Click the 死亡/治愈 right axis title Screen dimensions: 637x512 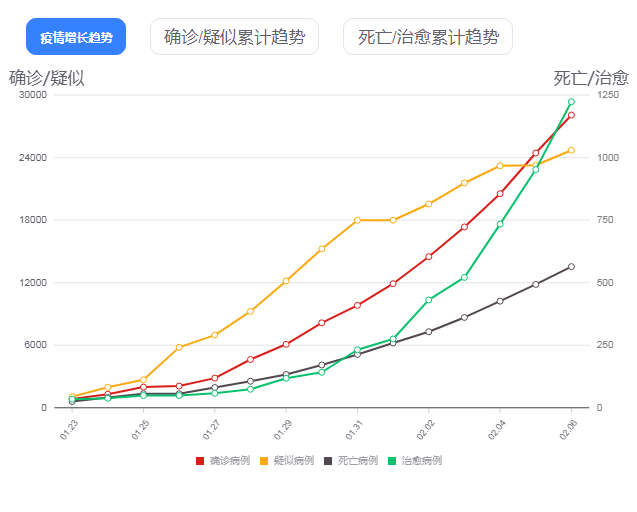[591, 77]
